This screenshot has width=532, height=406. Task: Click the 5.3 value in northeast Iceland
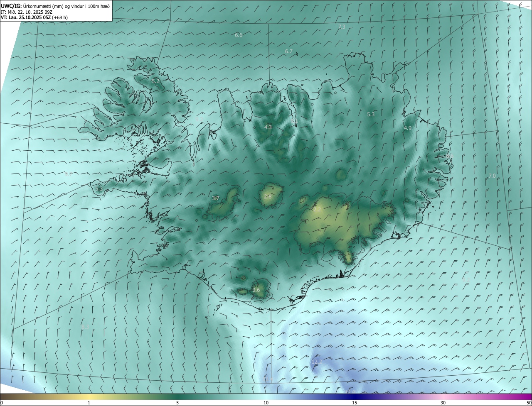(x=371, y=114)
